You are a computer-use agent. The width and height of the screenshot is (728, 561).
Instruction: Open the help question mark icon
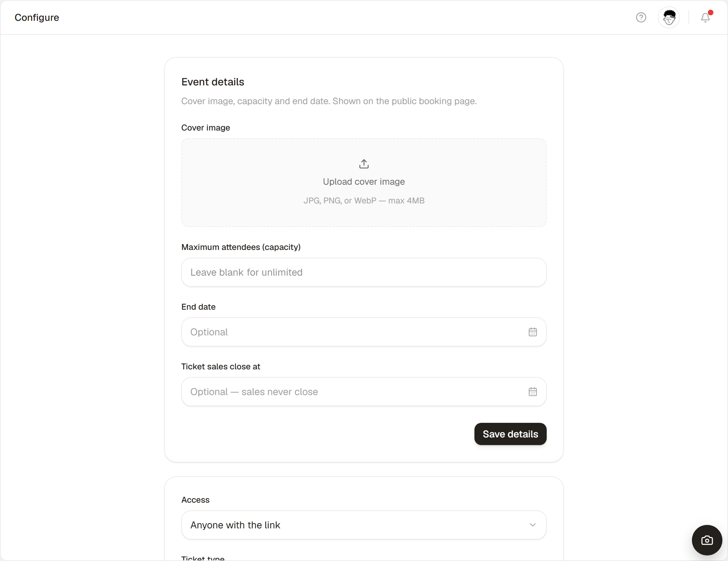[x=641, y=17]
